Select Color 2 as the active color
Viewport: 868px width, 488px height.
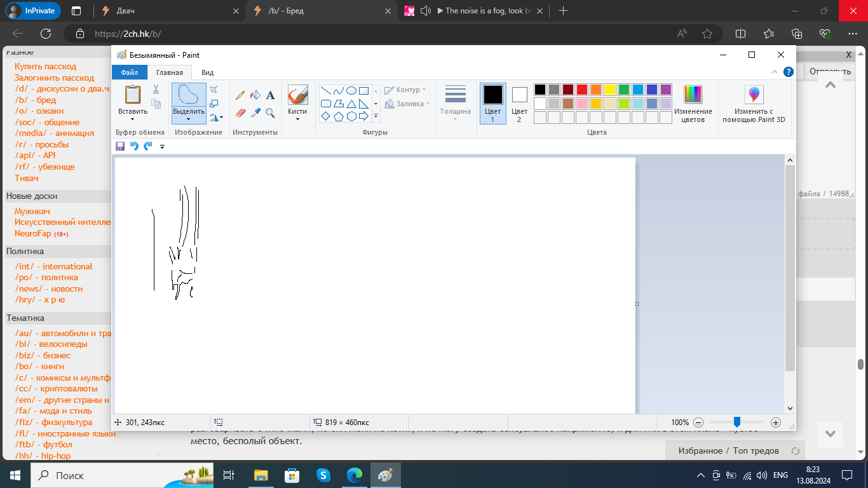coord(519,104)
